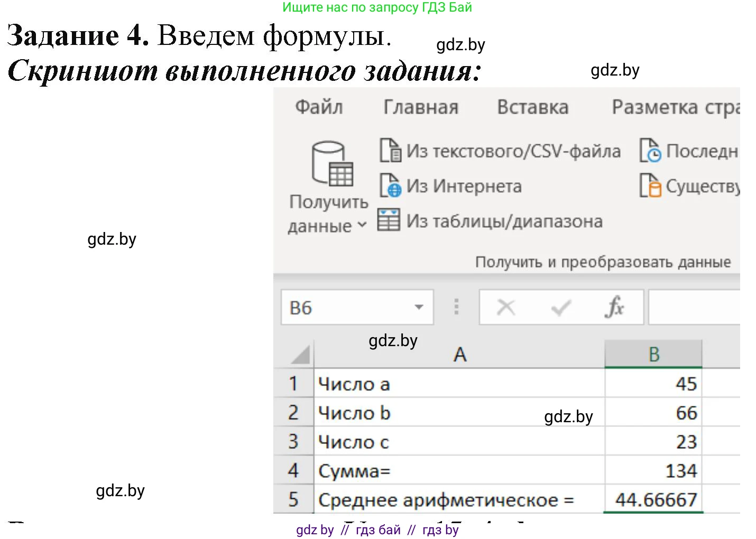
Task: Confirm entry with the checkmark icon
Action: tap(560, 307)
